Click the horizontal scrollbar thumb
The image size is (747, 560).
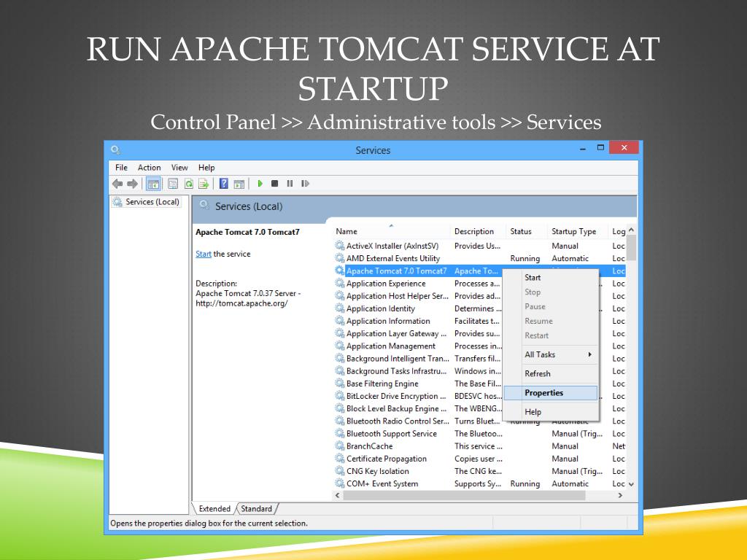pyautogui.click(x=464, y=495)
